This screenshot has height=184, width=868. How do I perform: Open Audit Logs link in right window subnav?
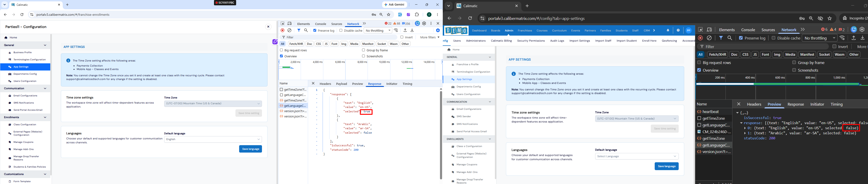pyautogui.click(x=557, y=41)
